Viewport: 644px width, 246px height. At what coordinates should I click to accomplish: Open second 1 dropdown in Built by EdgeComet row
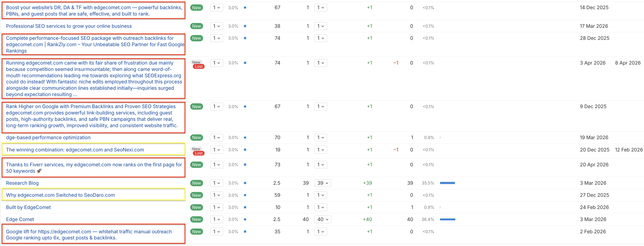click(320, 207)
